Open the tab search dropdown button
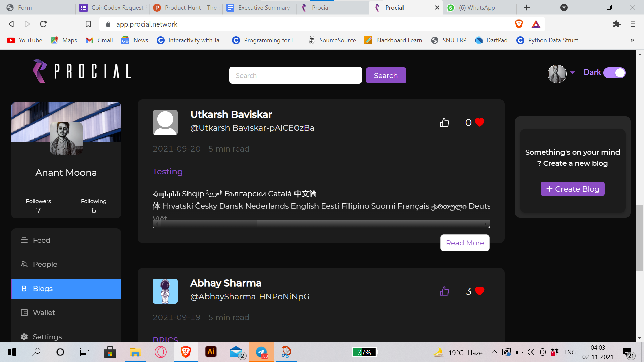 pyautogui.click(x=564, y=8)
